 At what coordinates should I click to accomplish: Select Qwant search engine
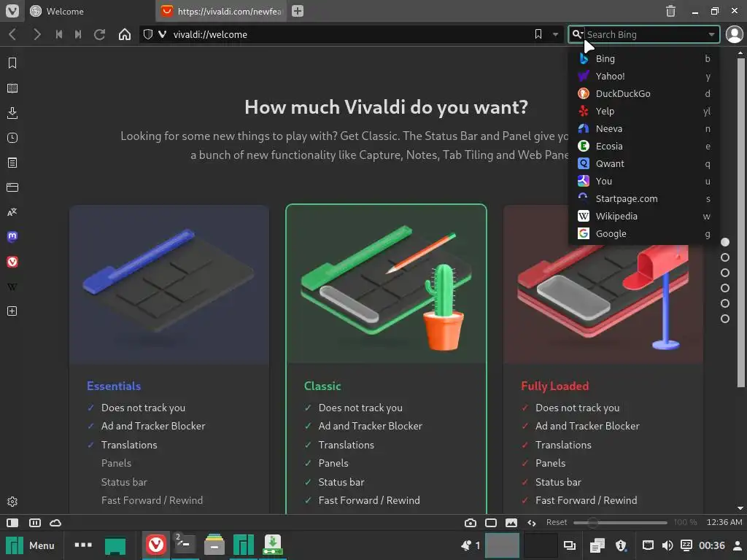pyautogui.click(x=644, y=164)
